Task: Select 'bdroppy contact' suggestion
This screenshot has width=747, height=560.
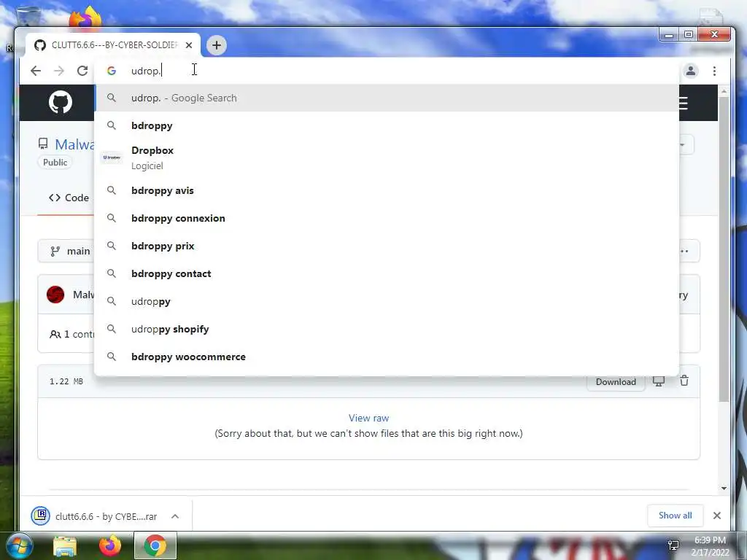Action: pyautogui.click(x=387, y=274)
